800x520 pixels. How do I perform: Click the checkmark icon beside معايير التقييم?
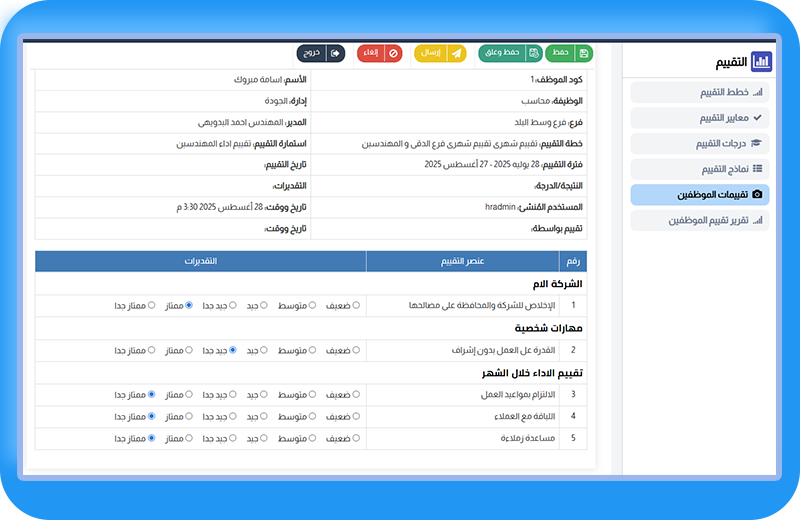pyautogui.click(x=757, y=118)
